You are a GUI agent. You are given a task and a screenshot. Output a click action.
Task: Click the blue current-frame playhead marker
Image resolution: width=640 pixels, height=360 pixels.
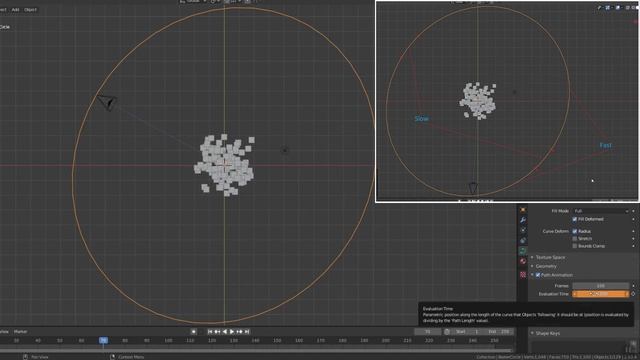(103, 340)
